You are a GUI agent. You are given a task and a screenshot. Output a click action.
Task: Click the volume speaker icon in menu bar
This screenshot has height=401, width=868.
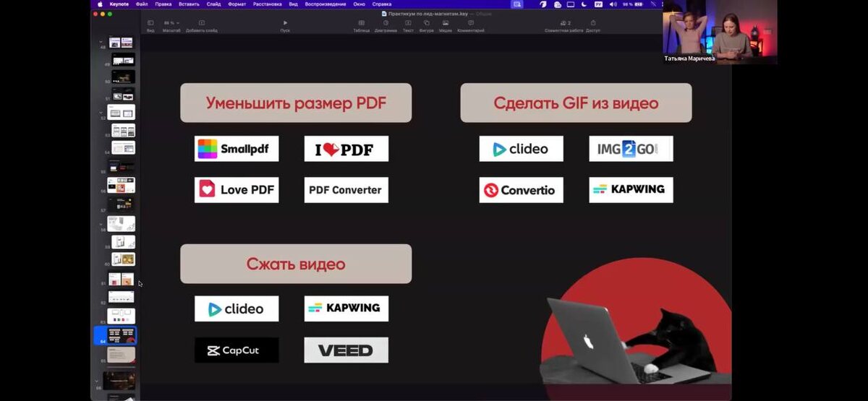[x=612, y=4]
